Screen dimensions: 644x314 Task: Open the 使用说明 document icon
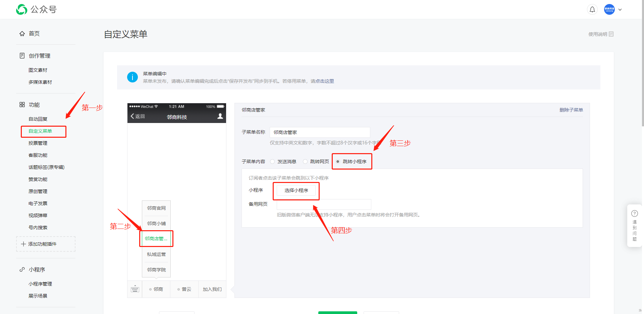[x=611, y=34]
